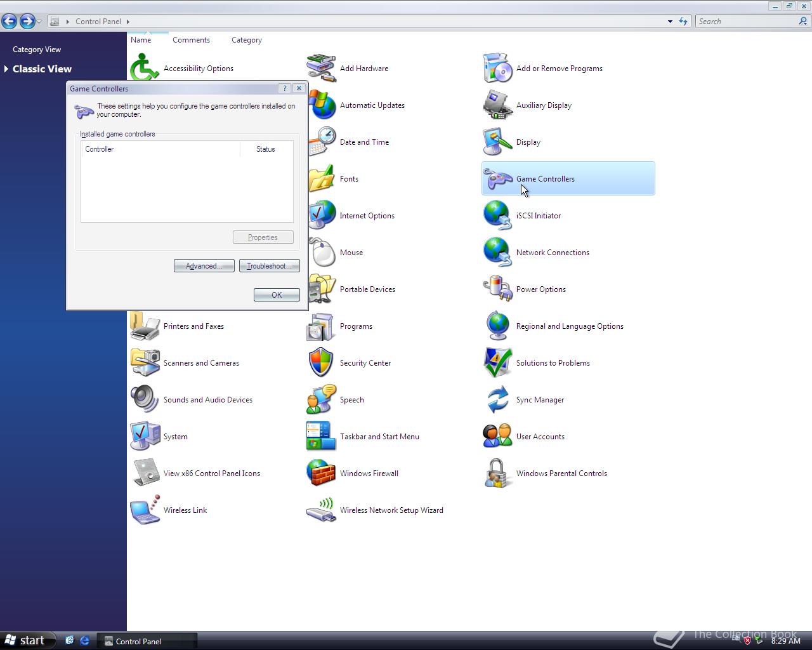Viewport: 812px width, 650px height.
Task: Open the Windows Parental Controls icon
Action: 497,474
